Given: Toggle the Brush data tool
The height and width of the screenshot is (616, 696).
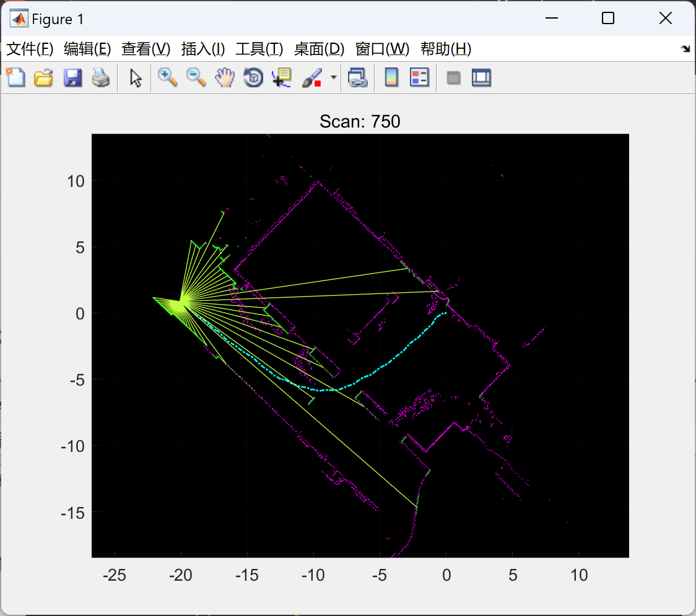Looking at the screenshot, I should coord(312,78).
